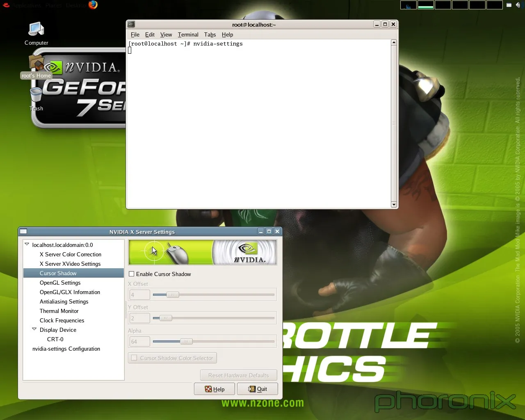This screenshot has height=420, width=525.
Task: Select the localhost.localdomain:0.0 tree label
Action: tap(63, 245)
